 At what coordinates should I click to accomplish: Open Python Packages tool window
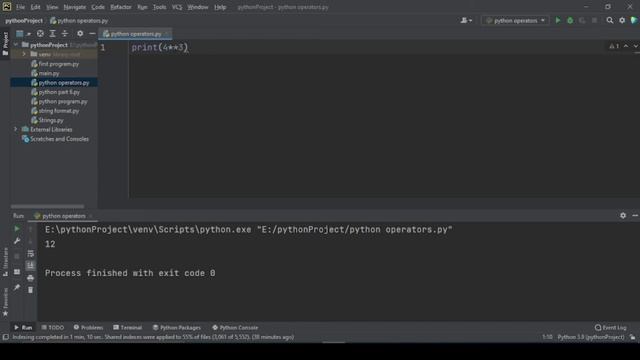pyautogui.click(x=177, y=327)
